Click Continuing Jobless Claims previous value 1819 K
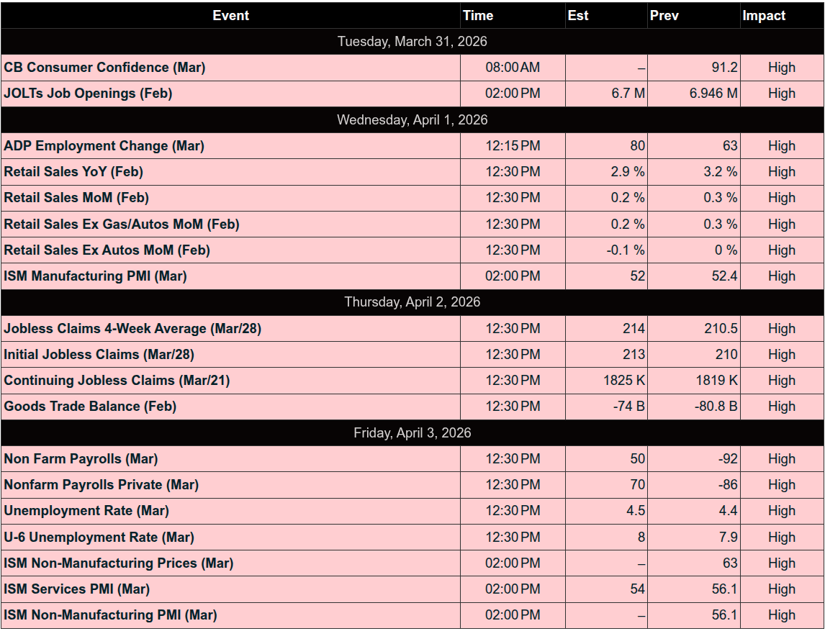Viewport: 825px width, 644px height. coord(716,381)
